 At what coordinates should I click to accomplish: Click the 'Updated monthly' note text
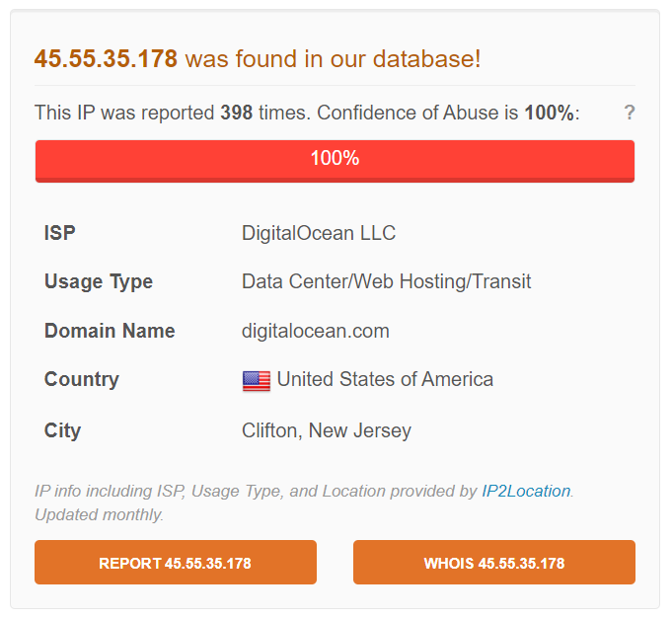point(100,514)
